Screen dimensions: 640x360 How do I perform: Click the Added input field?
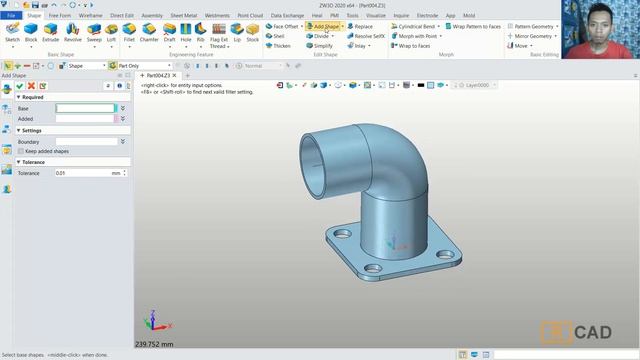85,119
